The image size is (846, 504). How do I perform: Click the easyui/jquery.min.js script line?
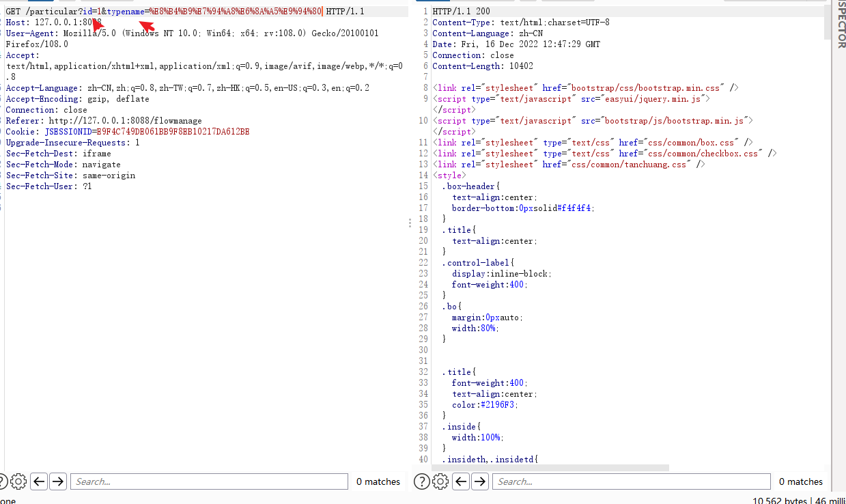572,99
